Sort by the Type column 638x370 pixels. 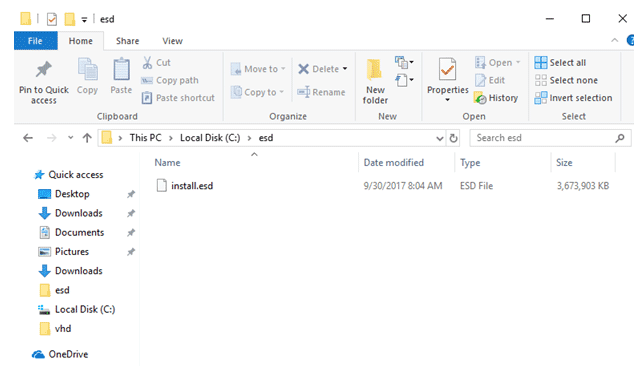tap(470, 162)
